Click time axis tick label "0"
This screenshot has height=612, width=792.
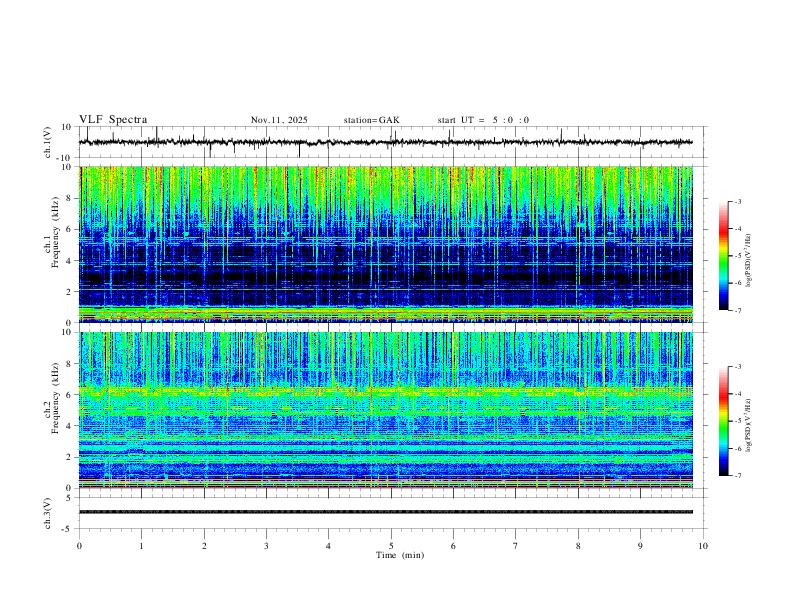pos(79,546)
